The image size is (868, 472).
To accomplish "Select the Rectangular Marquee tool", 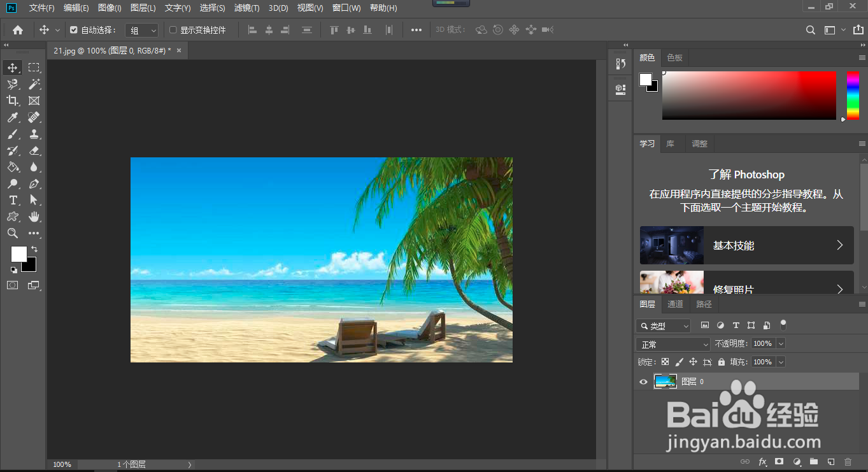I will (x=34, y=68).
